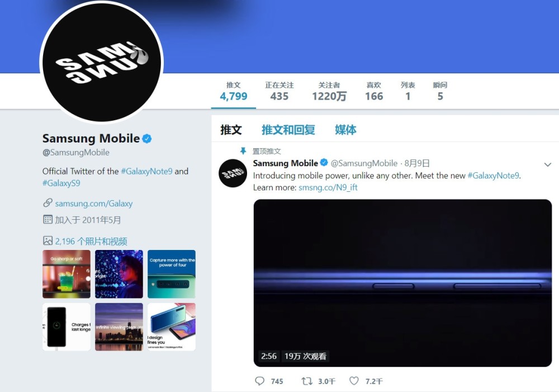Open the 关注者 1220万 followers list
Image resolution: width=559 pixels, height=392 pixels.
(329, 91)
